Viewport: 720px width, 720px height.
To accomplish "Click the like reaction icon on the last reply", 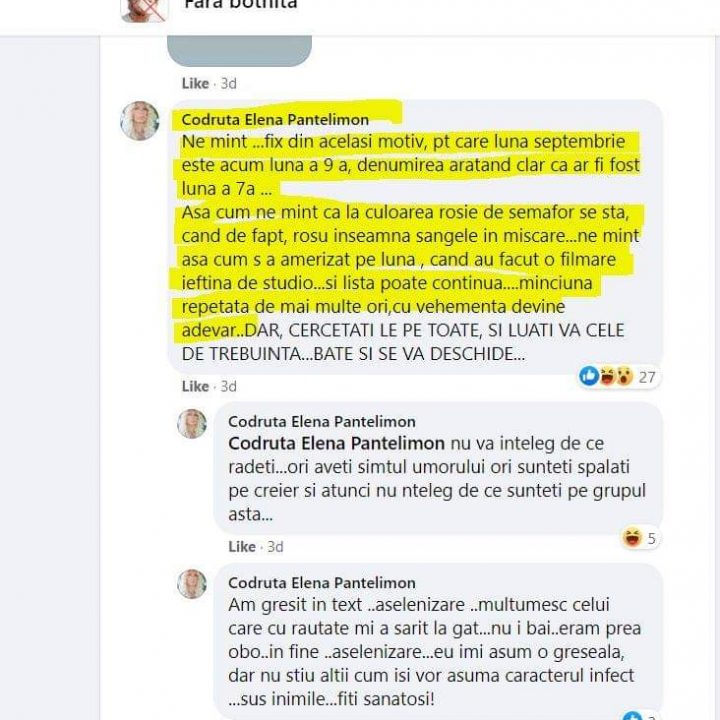I will 632,716.
